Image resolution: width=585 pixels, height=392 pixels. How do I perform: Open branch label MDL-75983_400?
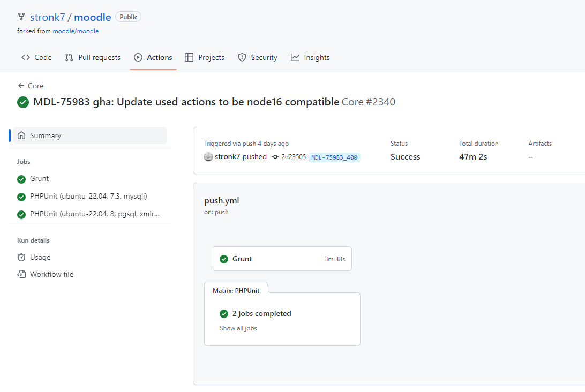pyautogui.click(x=334, y=157)
